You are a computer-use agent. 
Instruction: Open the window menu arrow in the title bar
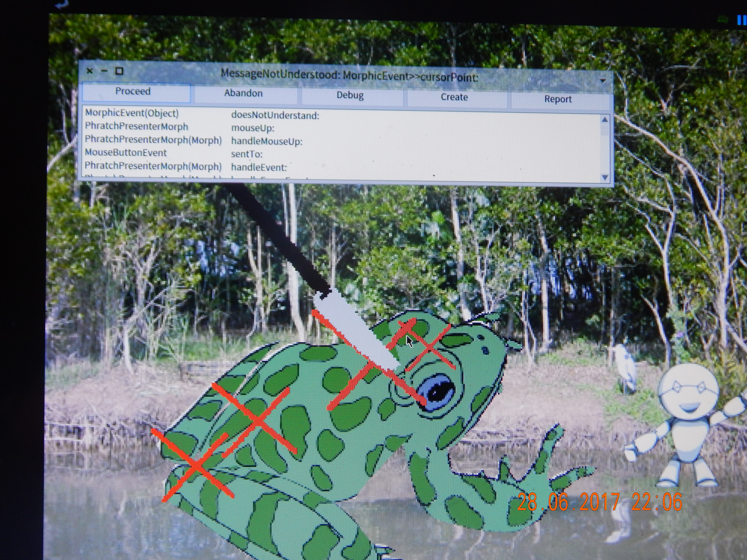coord(603,81)
